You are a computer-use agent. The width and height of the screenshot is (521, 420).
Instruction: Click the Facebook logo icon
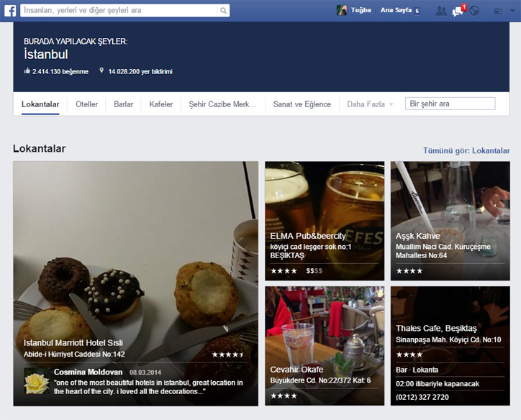click(10, 11)
